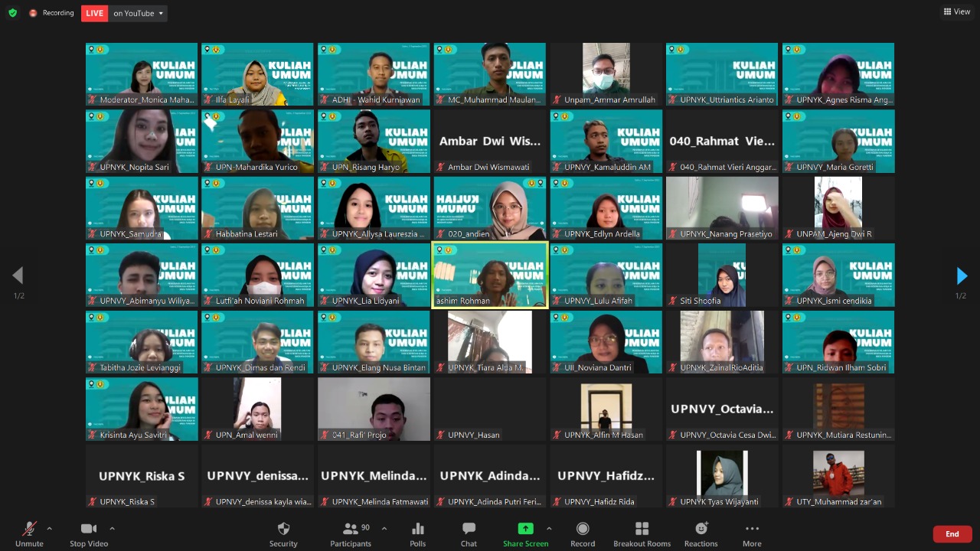Screen dimensions: 980x551
Task: Open the Reactions menu
Action: 701,534
